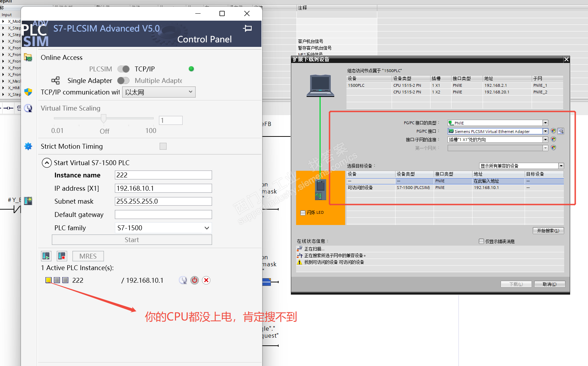
Task: Check the 仅显示错误消息 checkbox
Action: tap(481, 241)
